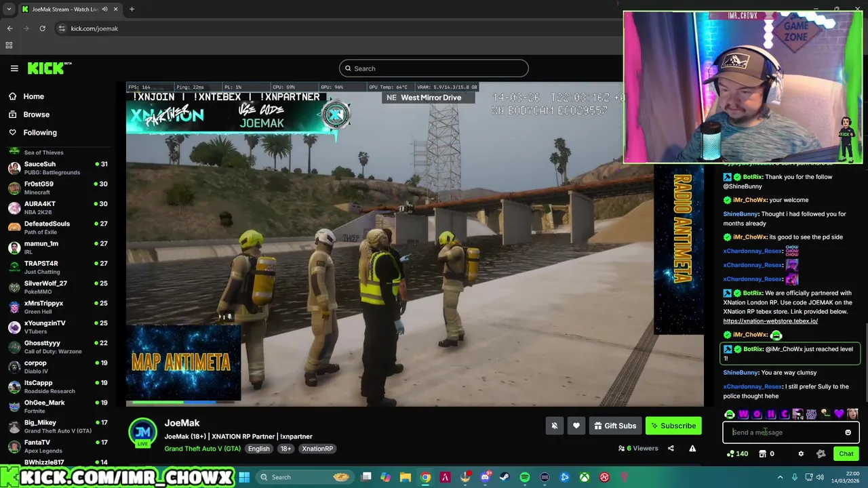
Task: Send message with green Chat button
Action: coord(846,453)
